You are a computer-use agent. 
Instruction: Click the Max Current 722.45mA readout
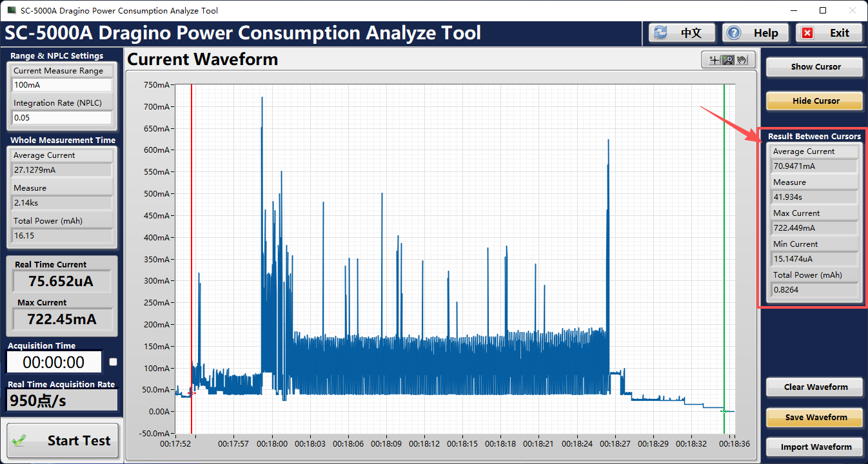[x=62, y=319]
